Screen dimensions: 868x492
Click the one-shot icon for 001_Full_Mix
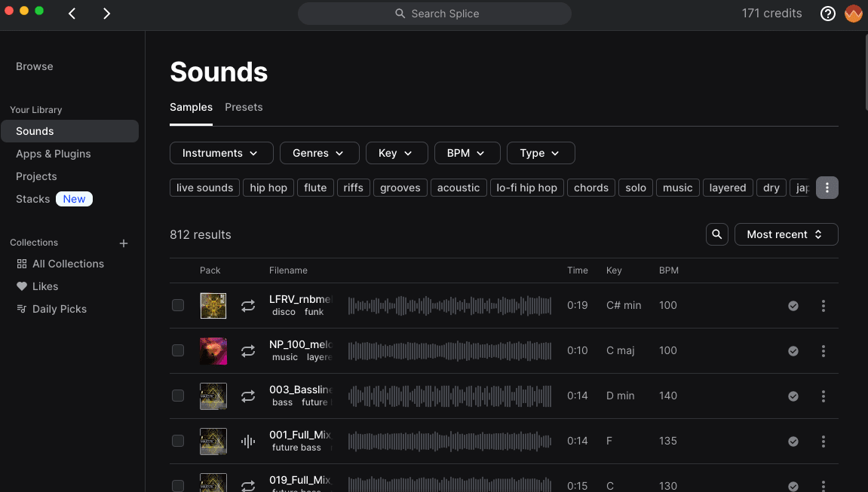click(x=248, y=441)
